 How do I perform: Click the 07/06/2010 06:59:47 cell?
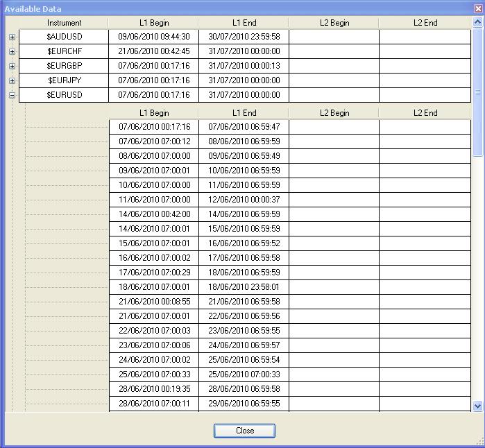tap(244, 127)
